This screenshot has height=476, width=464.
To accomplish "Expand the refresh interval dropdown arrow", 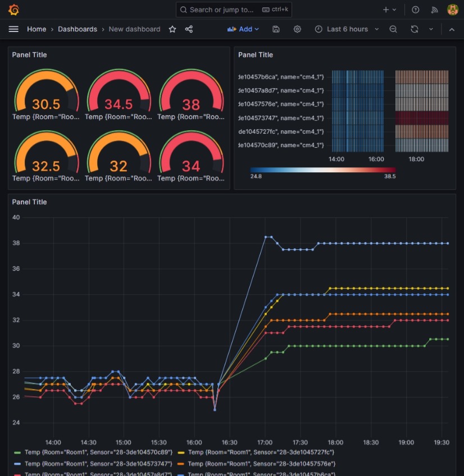I will (431, 29).
